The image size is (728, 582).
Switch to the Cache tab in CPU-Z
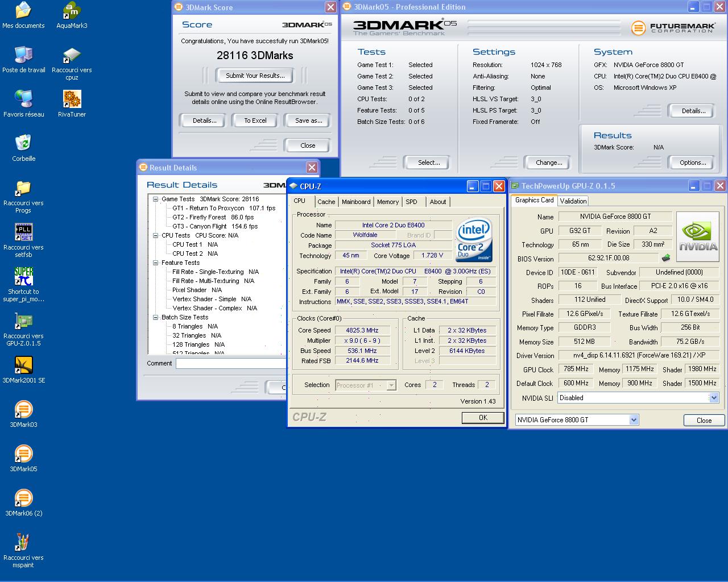(x=326, y=202)
